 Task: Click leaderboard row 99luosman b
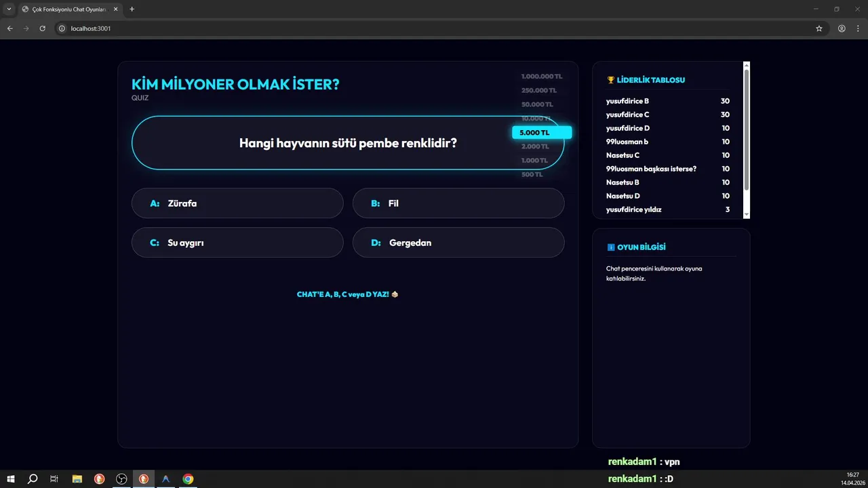(x=668, y=142)
